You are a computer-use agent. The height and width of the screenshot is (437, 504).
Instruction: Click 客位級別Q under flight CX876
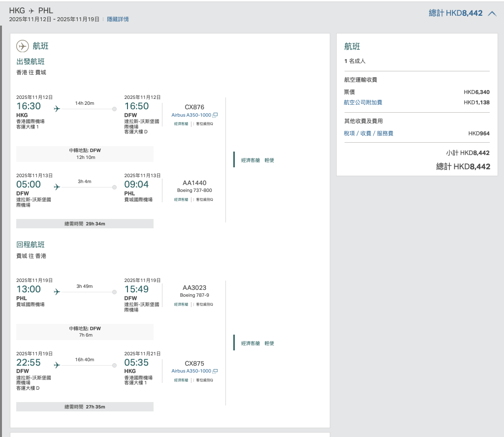click(x=204, y=124)
